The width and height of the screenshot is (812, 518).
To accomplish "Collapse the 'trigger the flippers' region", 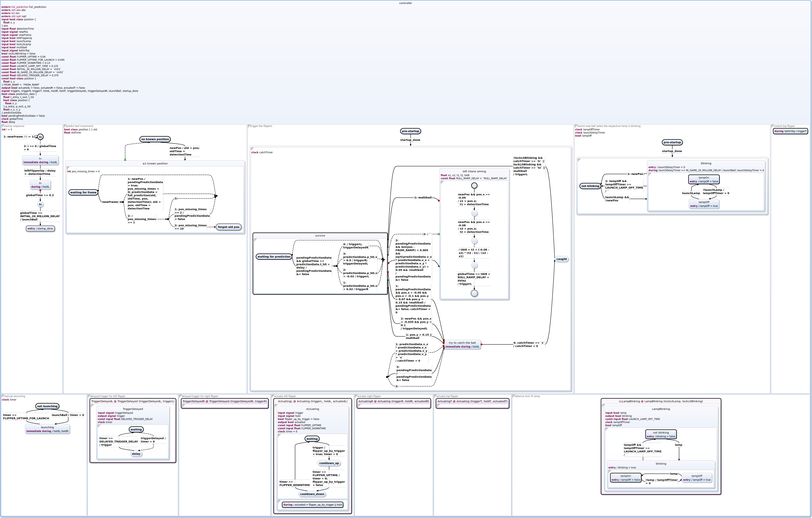I will tap(249, 126).
